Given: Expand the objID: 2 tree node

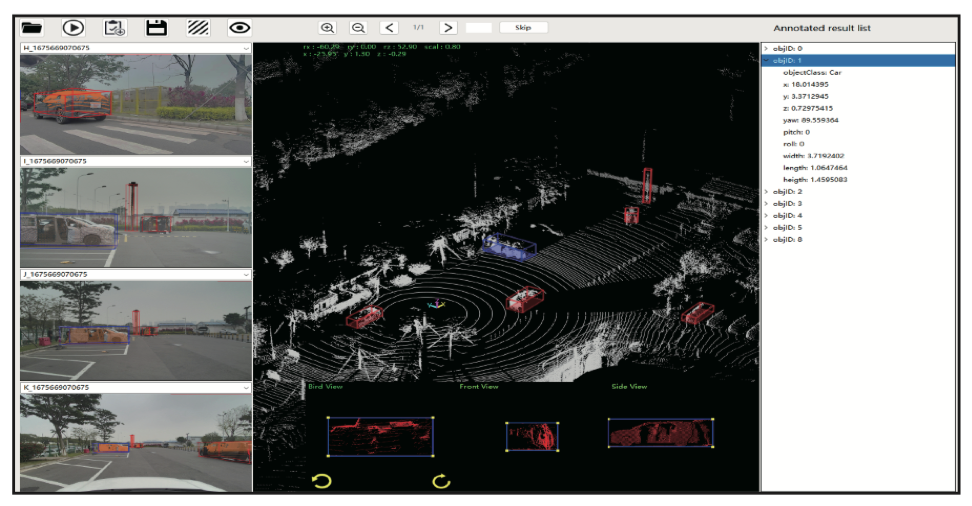Looking at the screenshot, I should pyautogui.click(x=766, y=192).
